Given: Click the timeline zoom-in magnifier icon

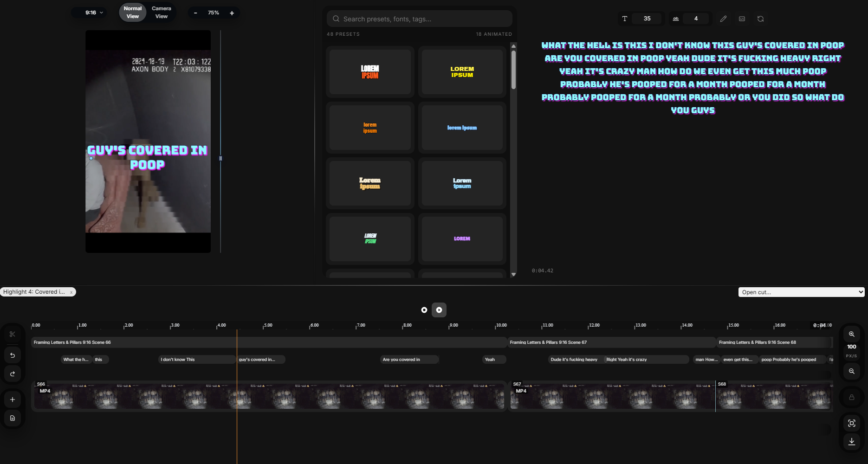Looking at the screenshot, I should (852, 334).
